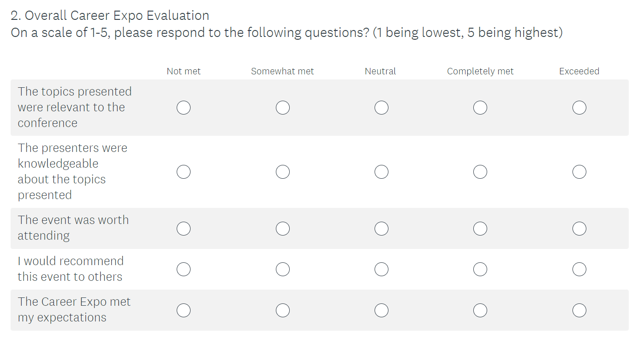Viewport: 644px width, 351px height.
Task: Pick 'Not met' for recommend event to others
Action: click(x=184, y=269)
